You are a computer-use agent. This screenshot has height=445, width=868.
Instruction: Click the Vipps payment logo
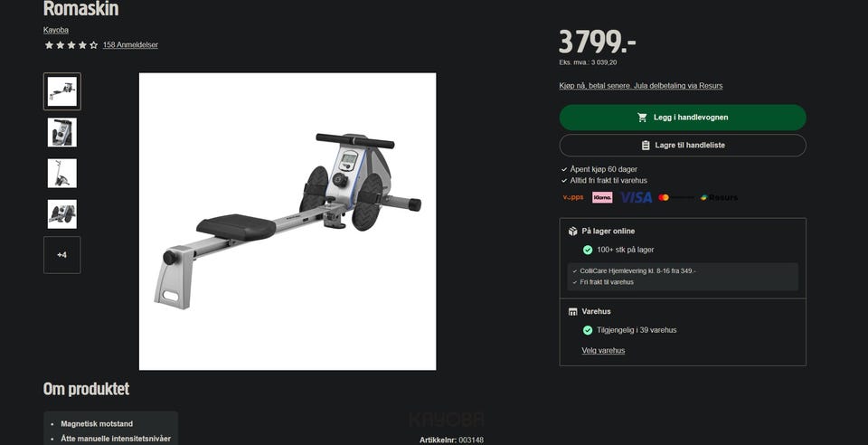tap(573, 197)
